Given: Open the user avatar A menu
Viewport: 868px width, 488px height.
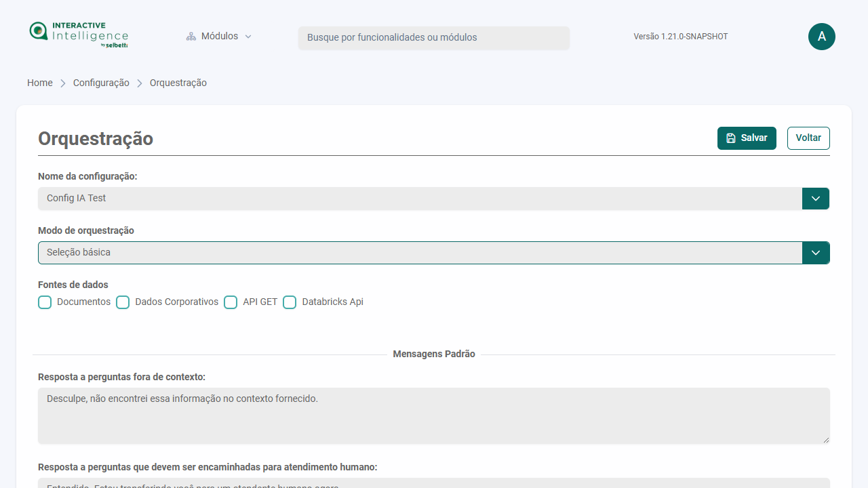Looking at the screenshot, I should tap(822, 37).
